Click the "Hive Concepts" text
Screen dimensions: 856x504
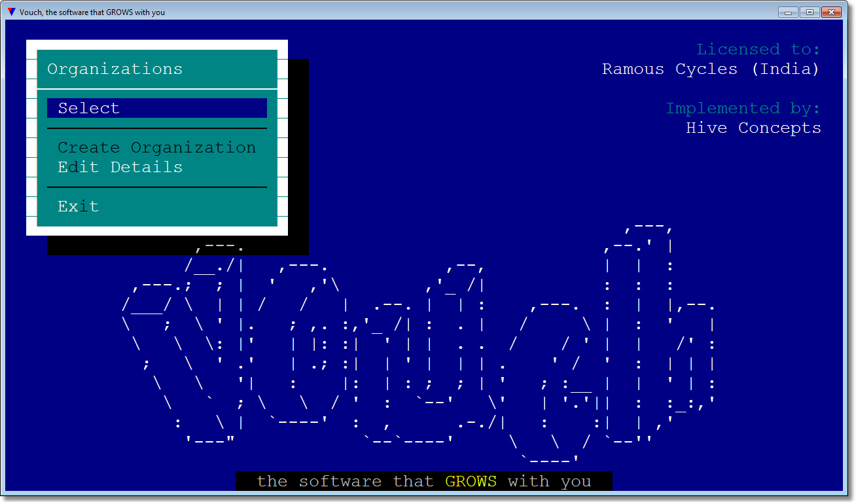point(753,128)
